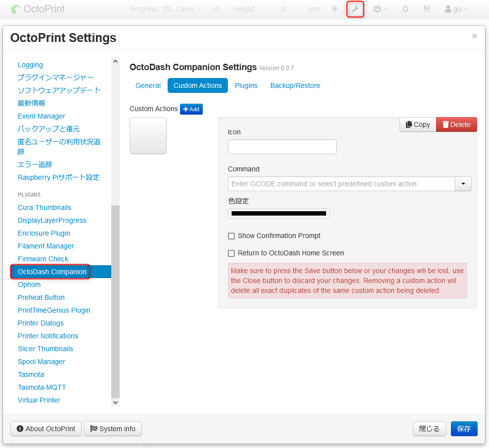Open settings via wrench icon
The height and width of the screenshot is (448, 489).
(355, 9)
